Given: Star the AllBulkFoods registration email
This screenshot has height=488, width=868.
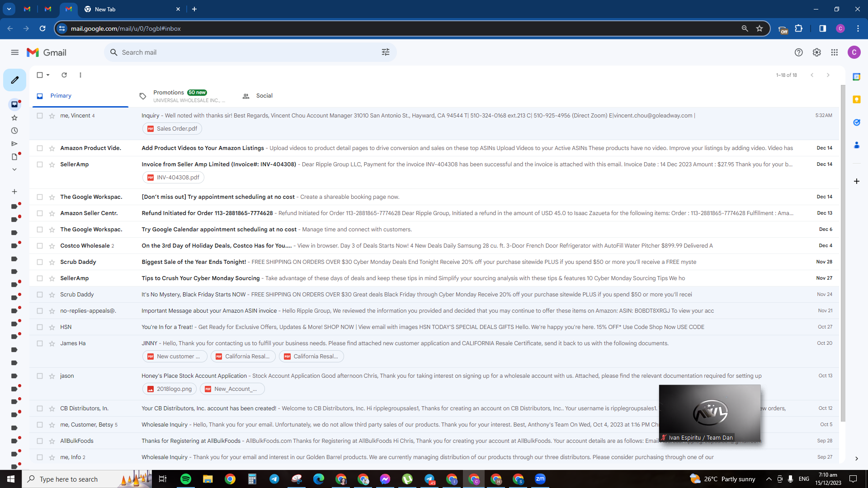Looking at the screenshot, I should [52, 441].
